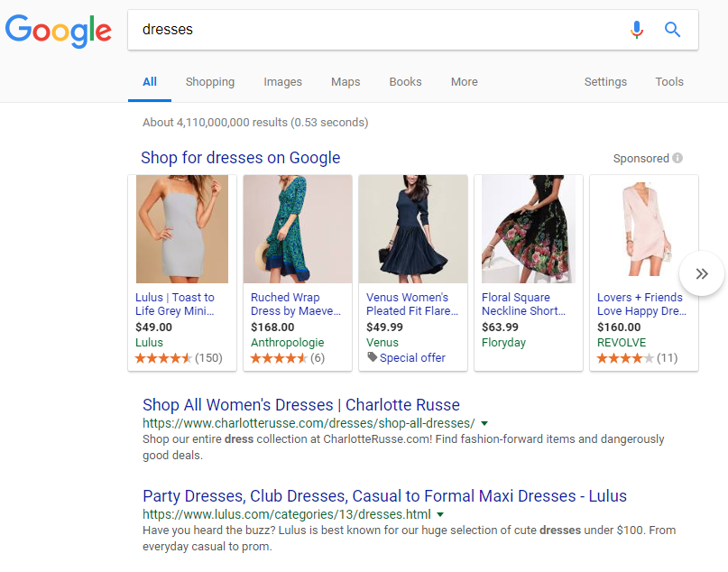The width and height of the screenshot is (728, 572).
Task: Open the Ruched Wrap Dress by Maeve link
Action: [x=296, y=304]
